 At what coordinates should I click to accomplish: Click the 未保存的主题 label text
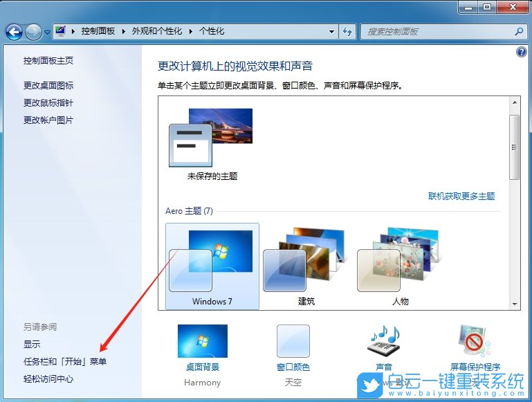pos(212,176)
